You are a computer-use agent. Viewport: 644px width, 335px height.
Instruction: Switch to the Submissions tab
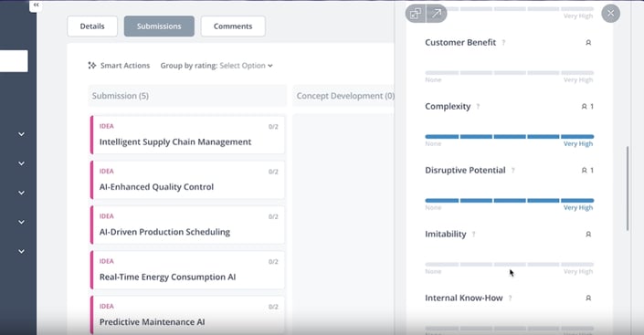[159, 26]
